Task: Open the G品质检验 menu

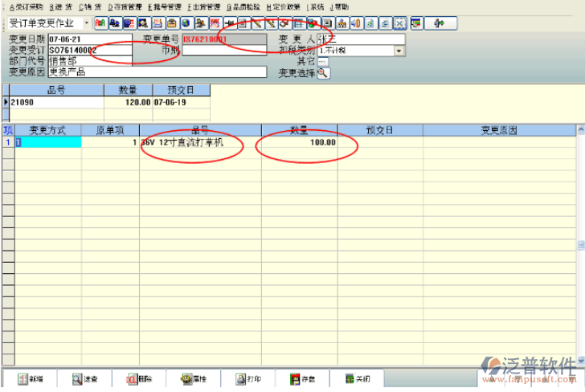Action: click(x=243, y=6)
